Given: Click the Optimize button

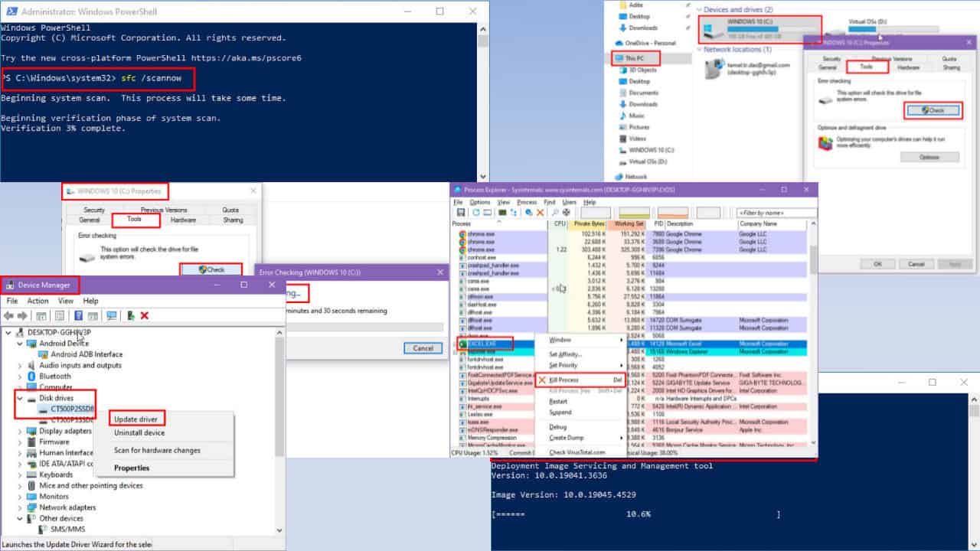Looking at the screenshot, I should 929,156.
